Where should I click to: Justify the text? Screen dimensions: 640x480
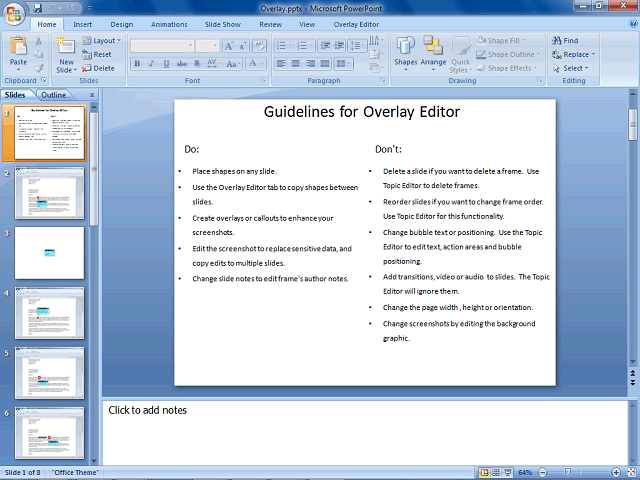(325, 63)
